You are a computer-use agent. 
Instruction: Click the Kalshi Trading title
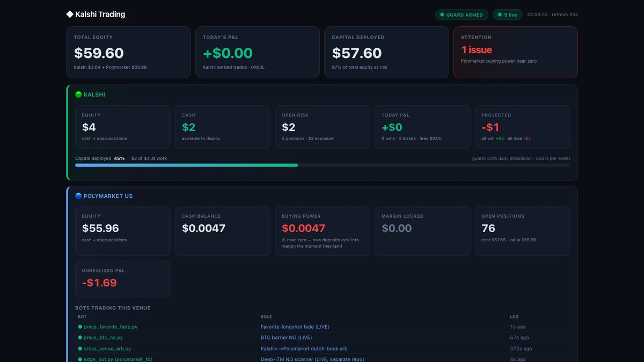(100, 14)
